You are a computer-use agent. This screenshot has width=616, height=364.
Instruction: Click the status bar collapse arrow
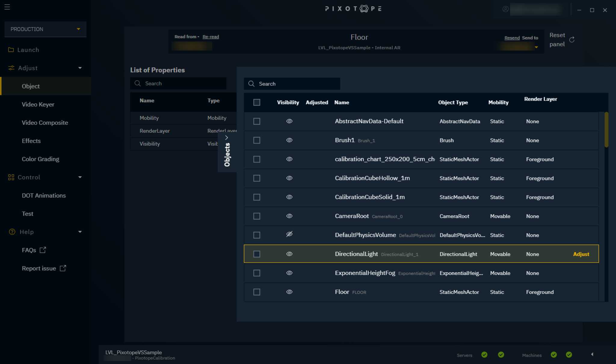[x=592, y=354]
